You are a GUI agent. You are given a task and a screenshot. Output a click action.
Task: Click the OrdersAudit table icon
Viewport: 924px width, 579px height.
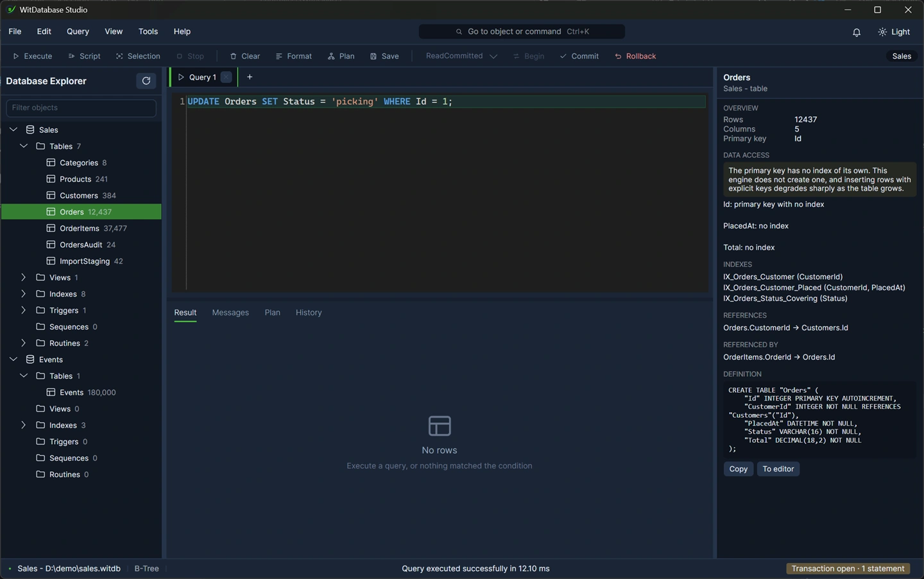51,245
